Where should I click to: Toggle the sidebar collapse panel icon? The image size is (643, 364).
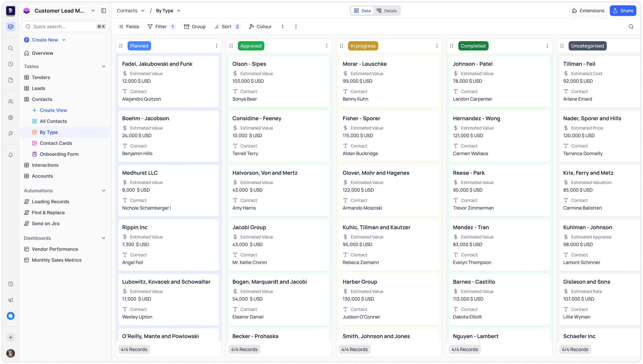tap(104, 10)
